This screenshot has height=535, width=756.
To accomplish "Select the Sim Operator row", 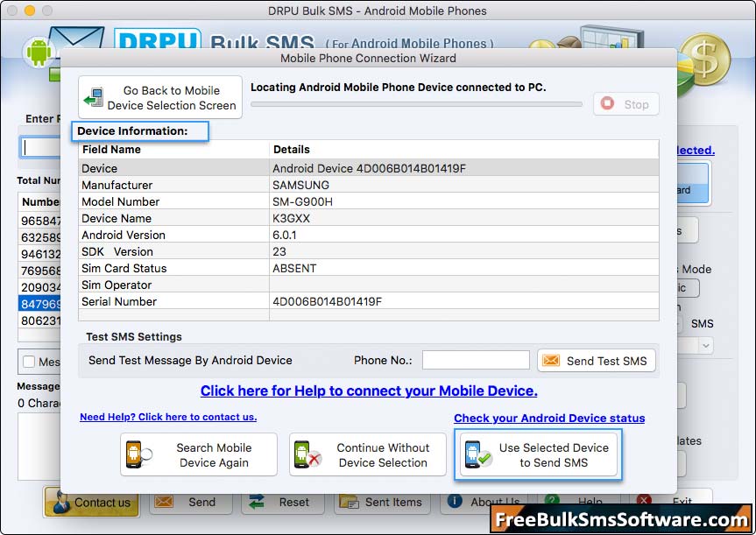I will coord(368,285).
